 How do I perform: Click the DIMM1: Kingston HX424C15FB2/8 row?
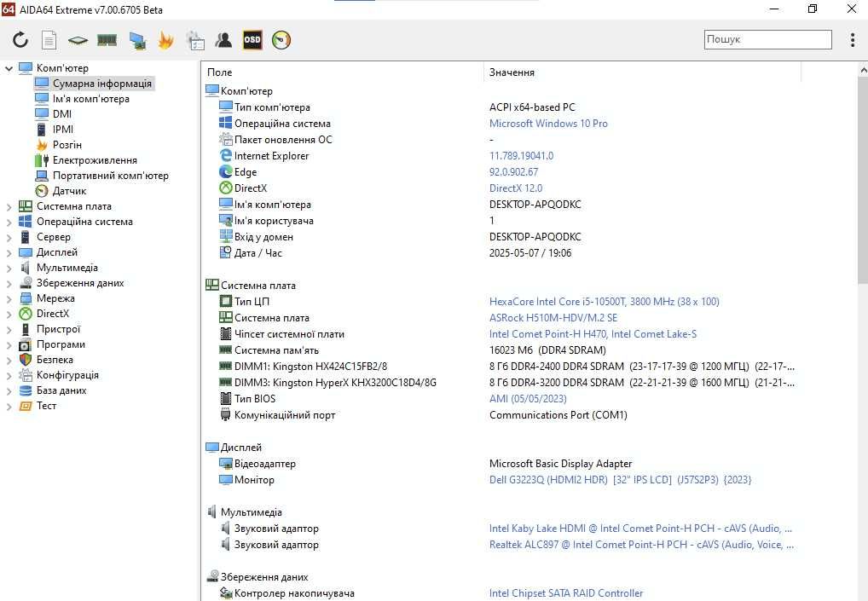(501, 367)
